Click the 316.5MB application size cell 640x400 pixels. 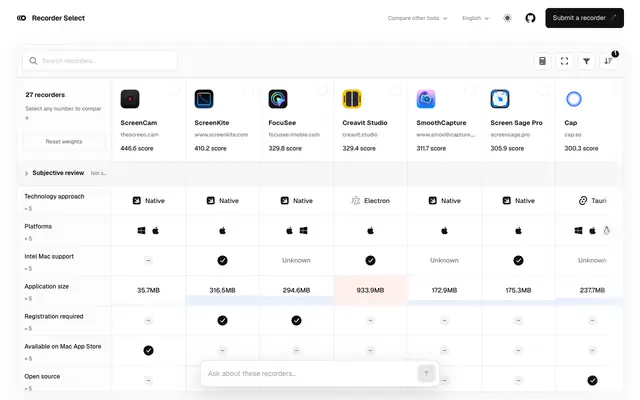(x=222, y=290)
